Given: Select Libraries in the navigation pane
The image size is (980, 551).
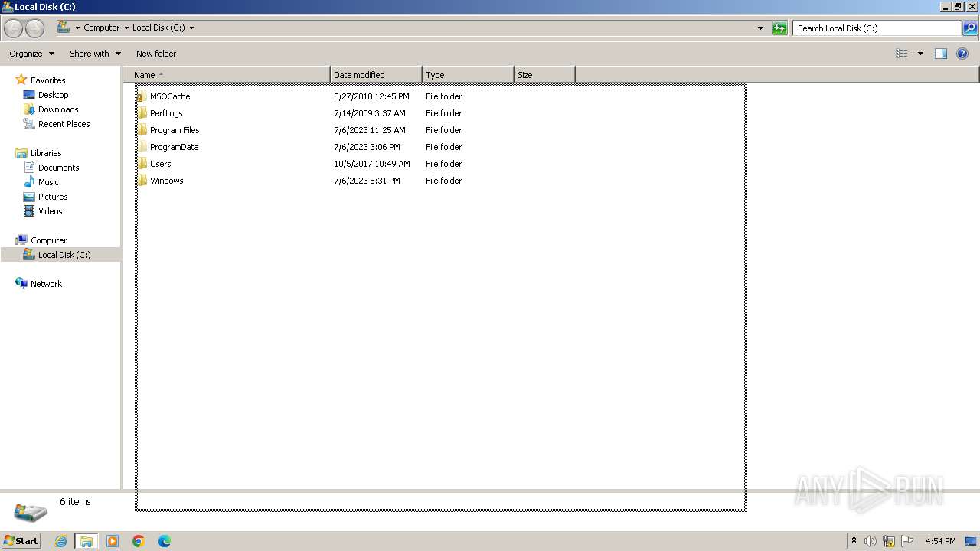Looking at the screenshot, I should [46, 153].
